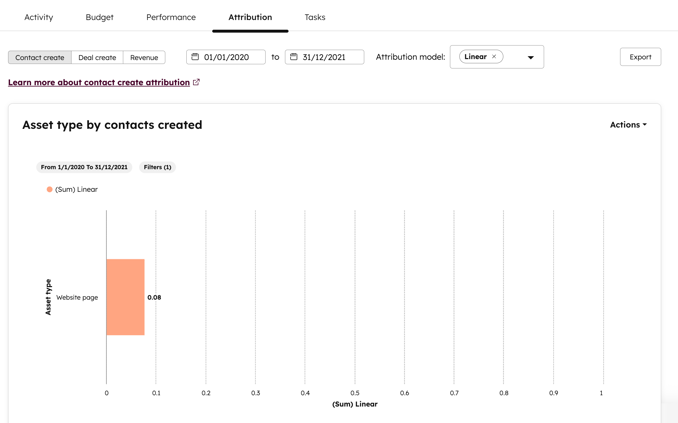Switch to the Performance tab
Viewport: 678px width, 423px height.
pyautogui.click(x=171, y=17)
